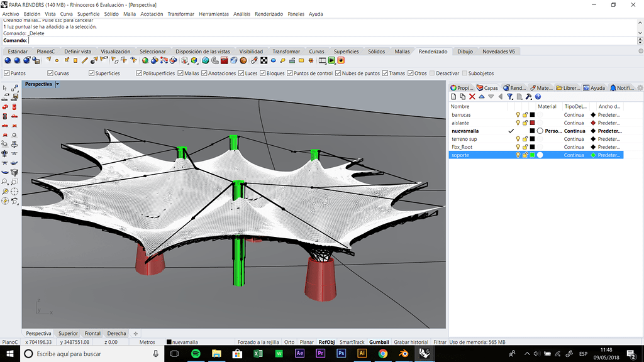Toggle Gumball in the status bar
The width and height of the screenshot is (644, 362).
pyautogui.click(x=379, y=341)
